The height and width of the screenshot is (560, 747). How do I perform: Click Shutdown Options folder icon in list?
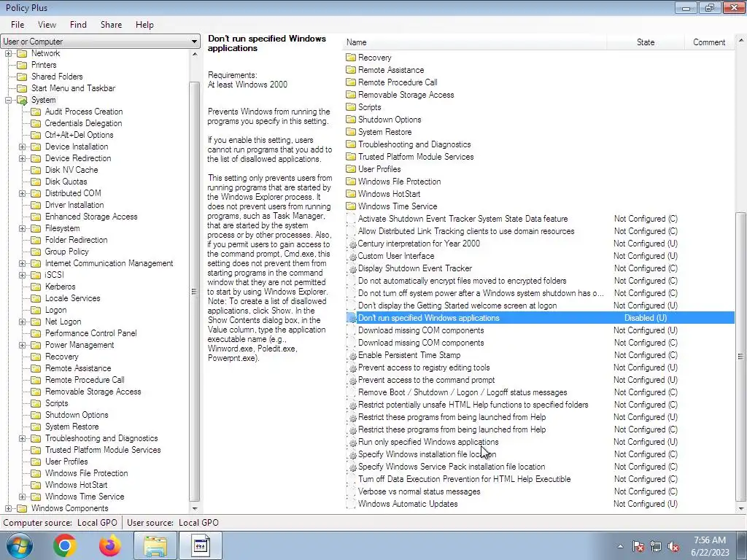(x=351, y=119)
